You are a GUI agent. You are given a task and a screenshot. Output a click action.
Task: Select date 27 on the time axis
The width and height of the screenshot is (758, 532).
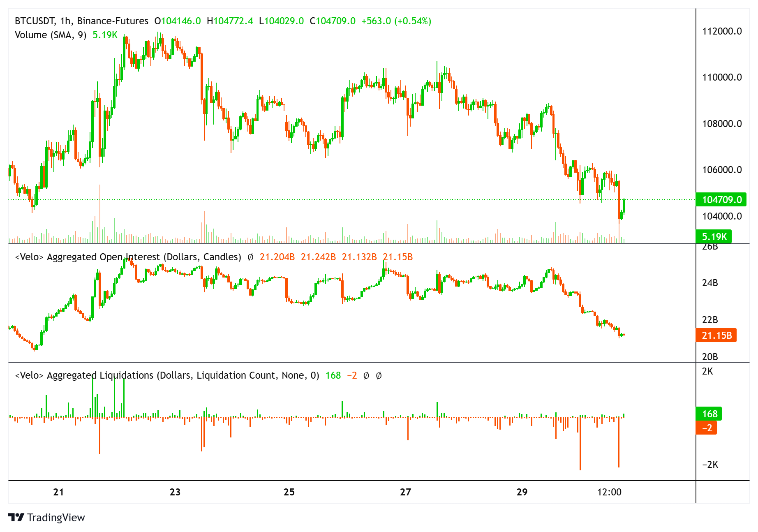pos(405,492)
